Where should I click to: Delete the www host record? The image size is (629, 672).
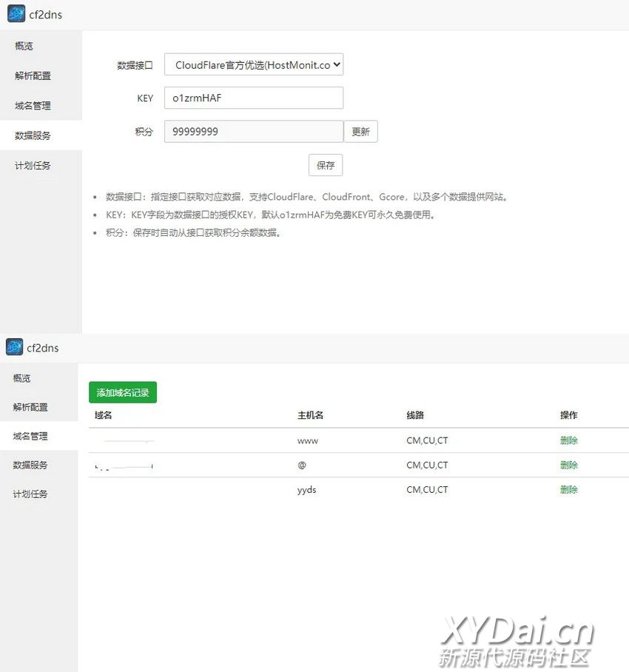568,440
